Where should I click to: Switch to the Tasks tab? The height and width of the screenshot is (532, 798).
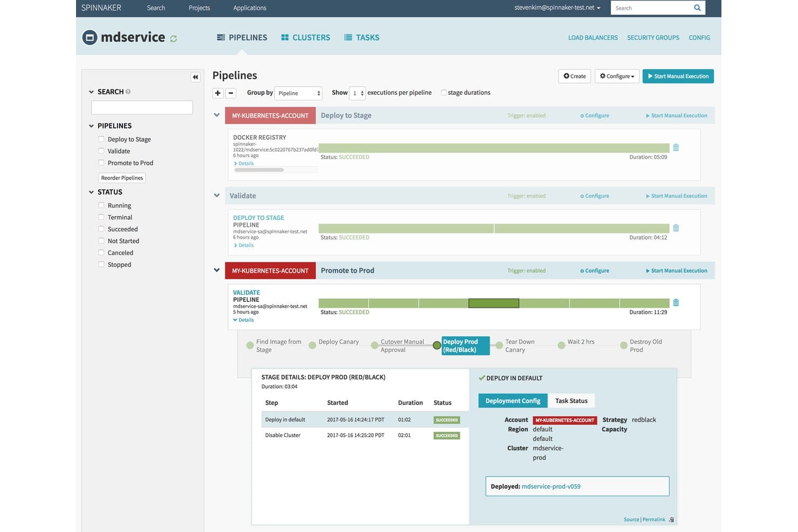pyautogui.click(x=362, y=37)
